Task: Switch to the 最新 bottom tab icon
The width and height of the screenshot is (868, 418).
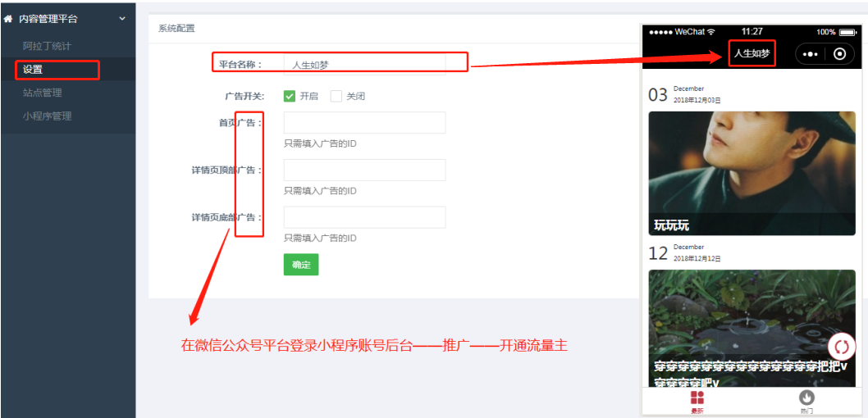Action: [697, 398]
